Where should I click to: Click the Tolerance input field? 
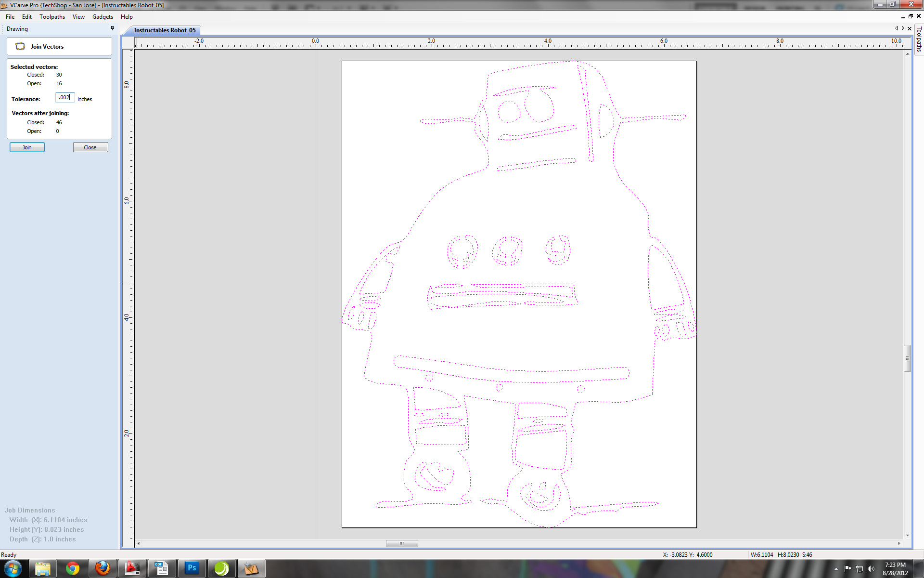pyautogui.click(x=64, y=98)
